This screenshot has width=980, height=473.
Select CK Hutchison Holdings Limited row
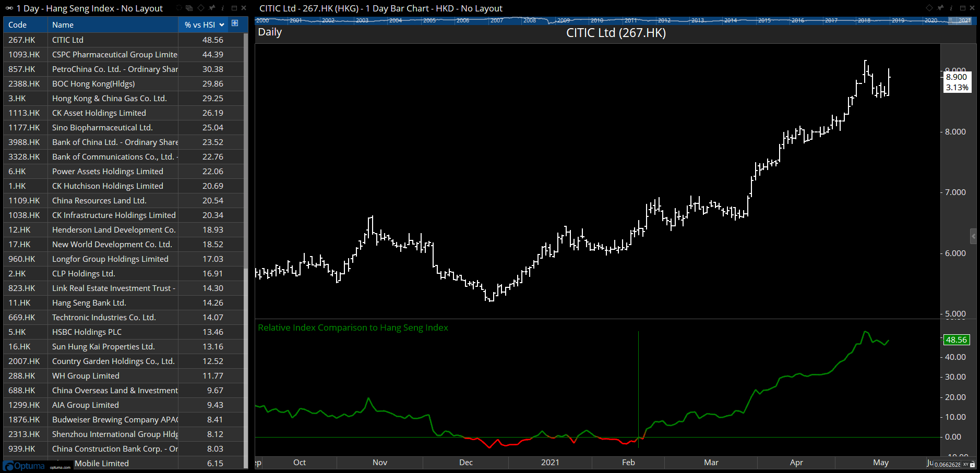point(124,186)
